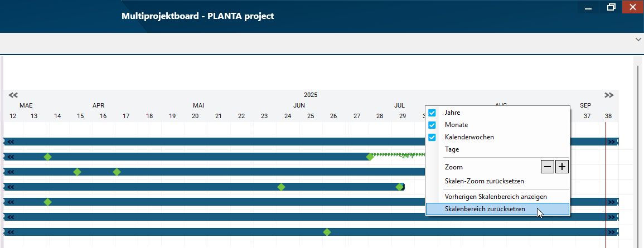Screen dimensions: 644x248
Task: Select milestone diamond at week 15
Action: tap(78, 172)
